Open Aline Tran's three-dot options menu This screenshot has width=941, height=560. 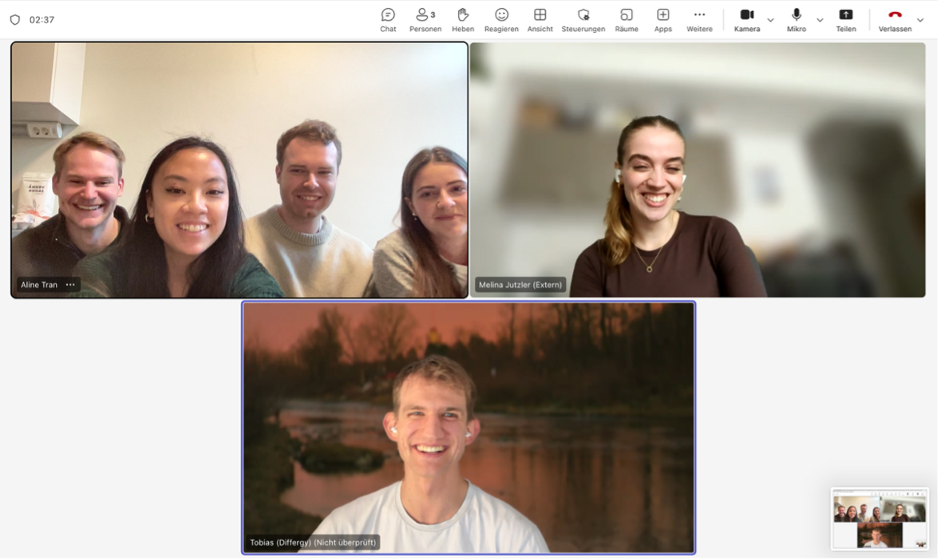point(70,285)
